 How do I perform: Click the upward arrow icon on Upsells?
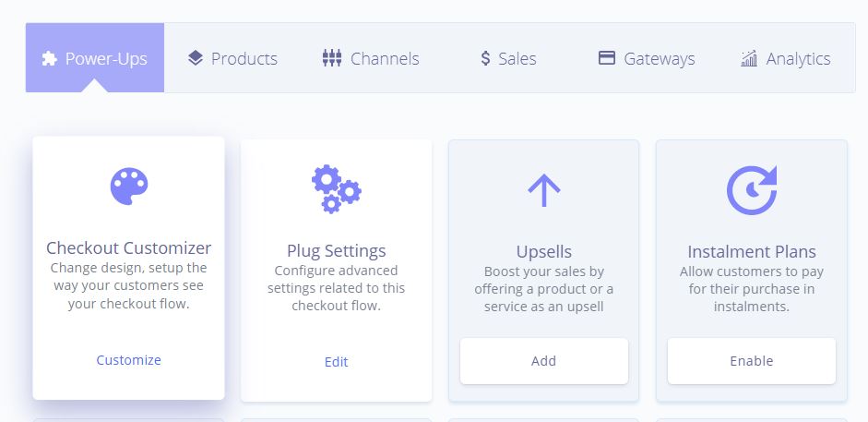point(544,190)
